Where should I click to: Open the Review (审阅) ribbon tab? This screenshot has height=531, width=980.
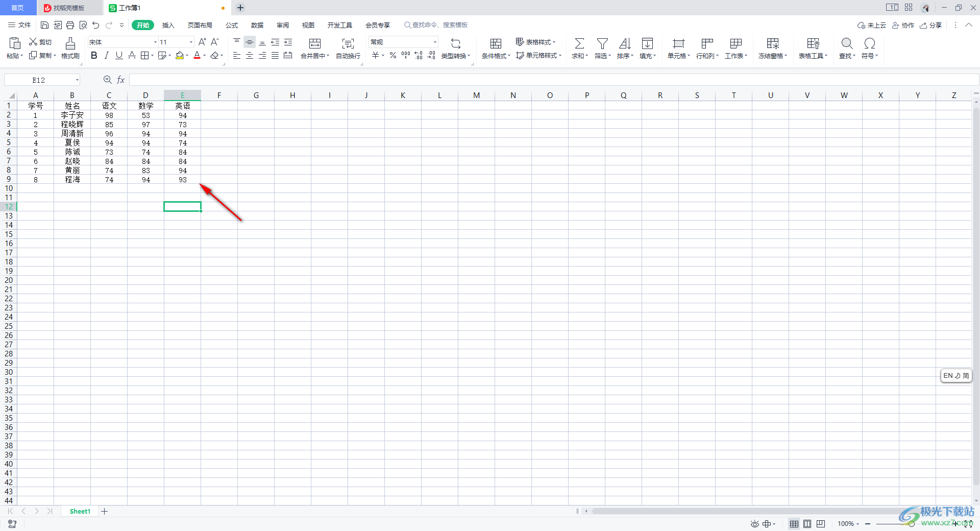[x=283, y=25]
